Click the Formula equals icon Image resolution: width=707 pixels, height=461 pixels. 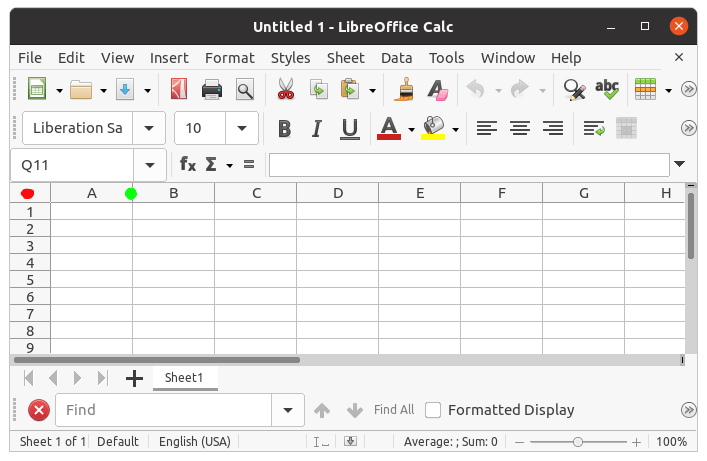249,164
